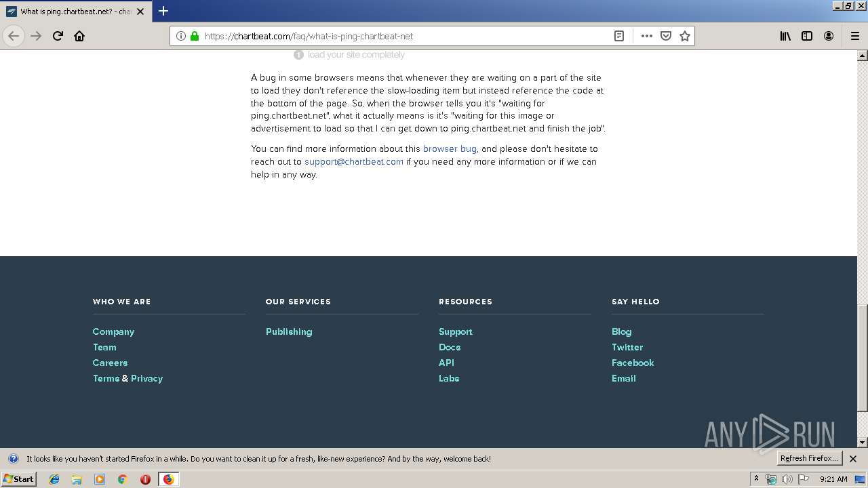
Task: Click the Refresh Firefox button
Action: click(809, 458)
